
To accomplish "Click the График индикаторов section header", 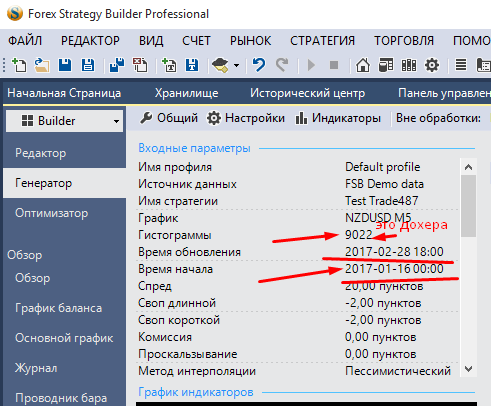I will tap(196, 392).
